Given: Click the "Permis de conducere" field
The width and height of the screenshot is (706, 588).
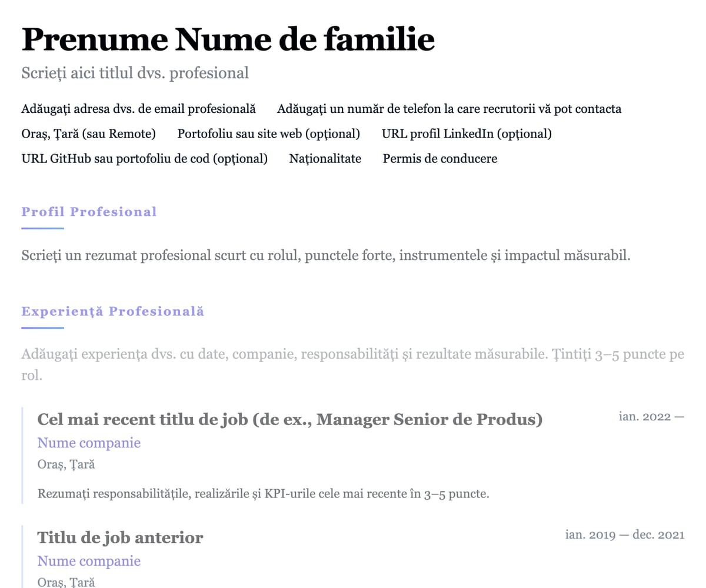Looking at the screenshot, I should (x=439, y=158).
